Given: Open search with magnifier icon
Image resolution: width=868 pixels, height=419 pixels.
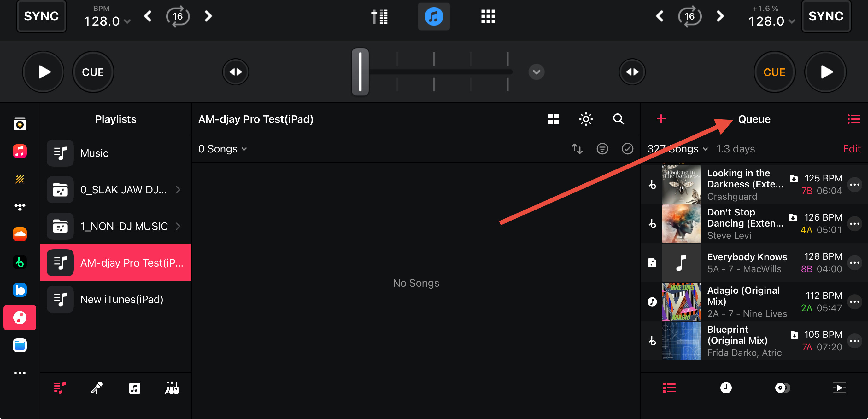Looking at the screenshot, I should [618, 119].
